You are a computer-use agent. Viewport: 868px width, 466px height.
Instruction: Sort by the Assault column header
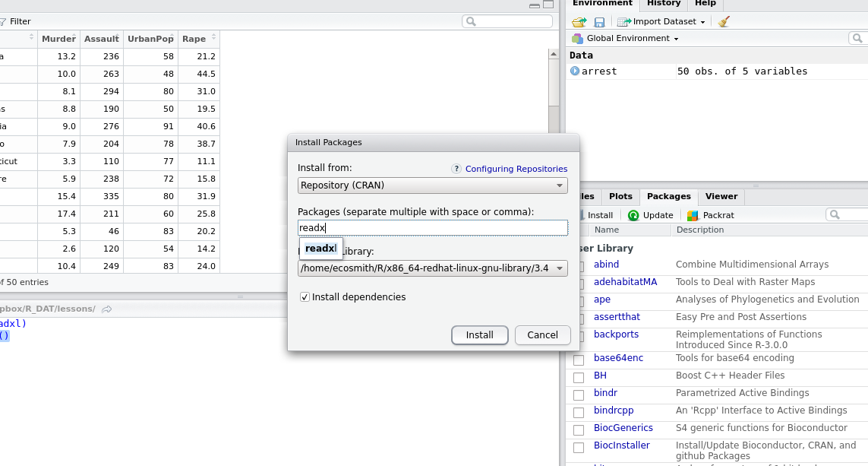pos(101,39)
